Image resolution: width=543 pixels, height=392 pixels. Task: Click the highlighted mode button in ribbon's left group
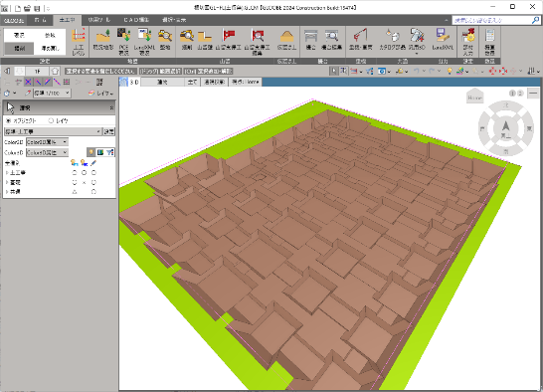point(19,48)
